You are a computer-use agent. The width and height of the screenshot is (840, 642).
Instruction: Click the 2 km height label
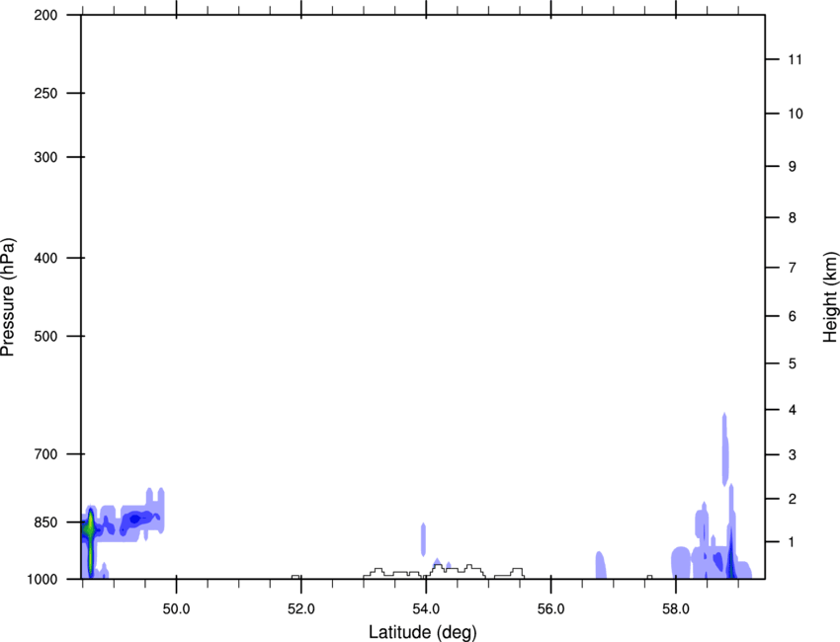pyautogui.click(x=793, y=499)
